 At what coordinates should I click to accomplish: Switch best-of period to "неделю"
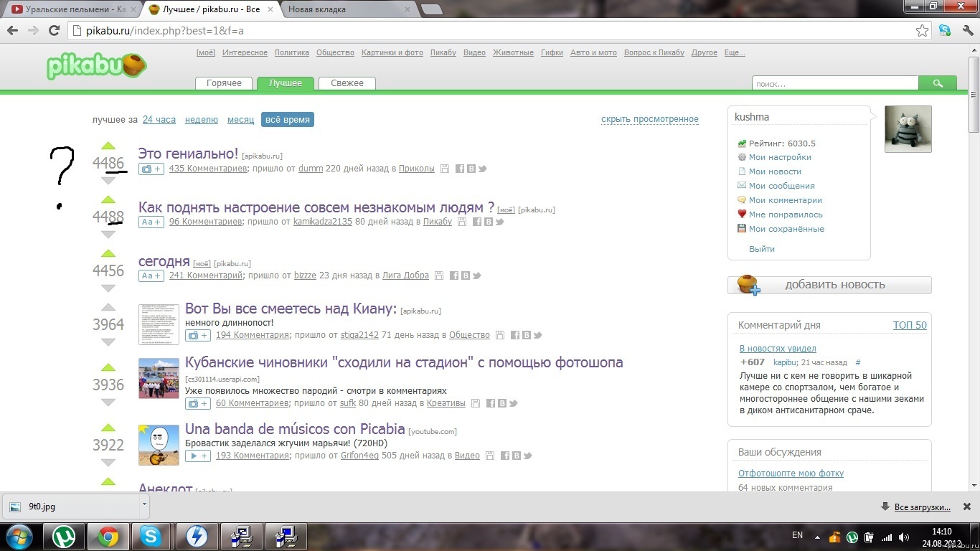coord(201,120)
